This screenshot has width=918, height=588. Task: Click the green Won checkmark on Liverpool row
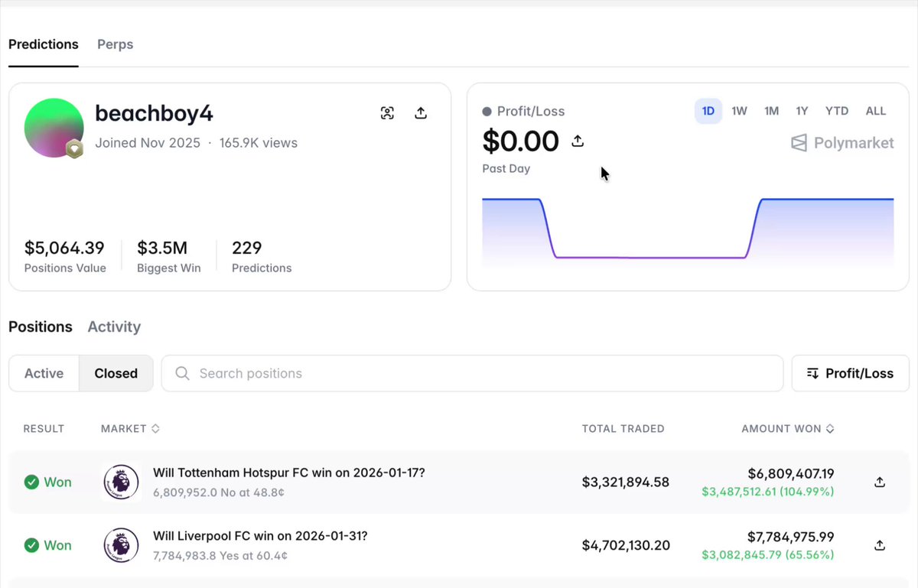point(31,545)
